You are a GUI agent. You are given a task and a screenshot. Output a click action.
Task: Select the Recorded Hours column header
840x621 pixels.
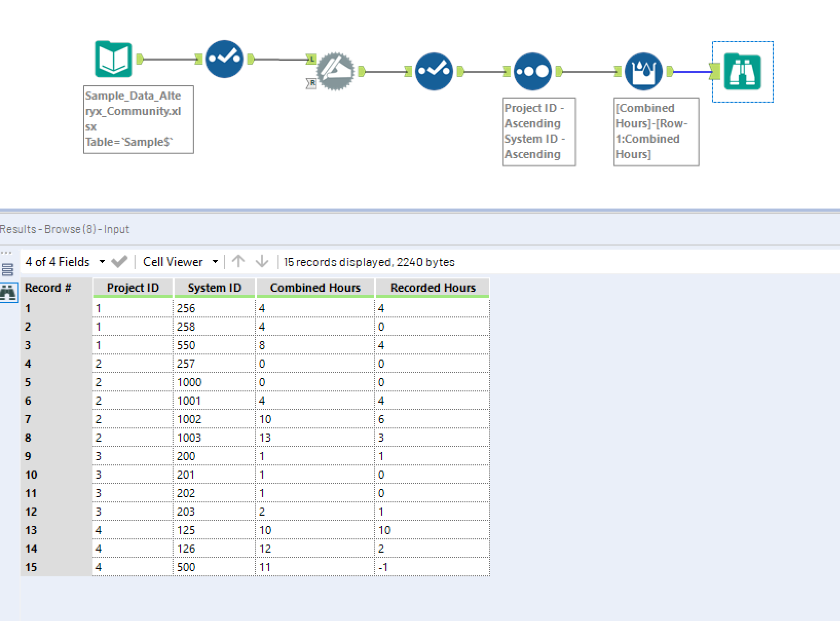click(x=433, y=288)
